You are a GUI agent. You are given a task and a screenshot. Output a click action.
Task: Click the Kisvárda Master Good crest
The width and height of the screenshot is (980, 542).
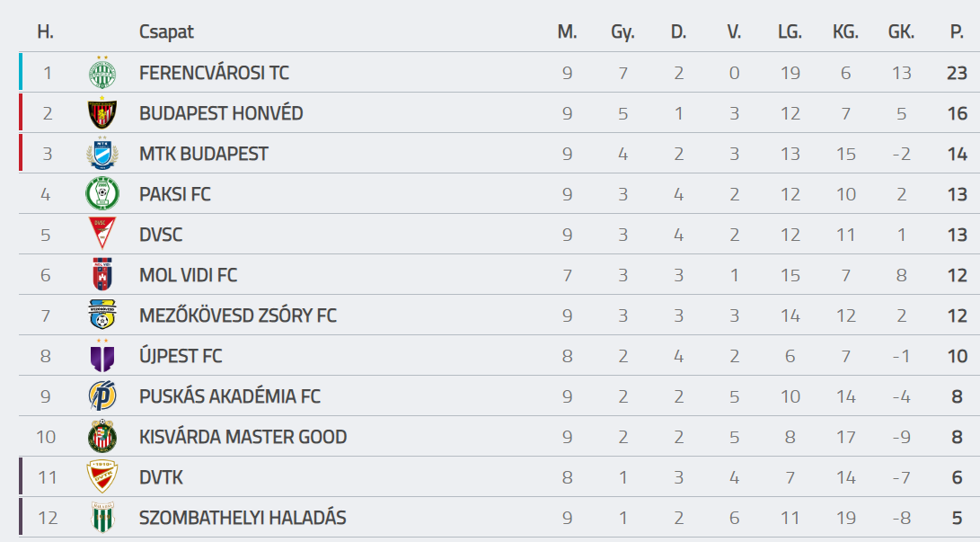tap(102, 436)
